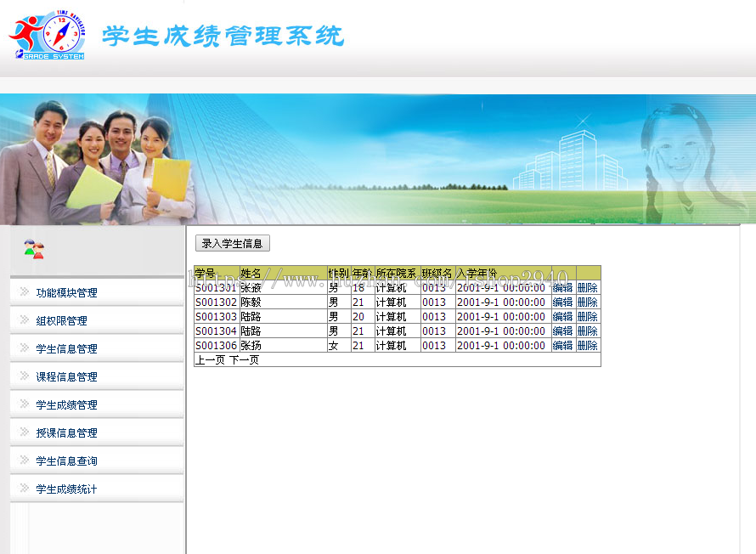Select 授课信息管理 in the sidebar
The image size is (756, 554).
click(x=66, y=432)
